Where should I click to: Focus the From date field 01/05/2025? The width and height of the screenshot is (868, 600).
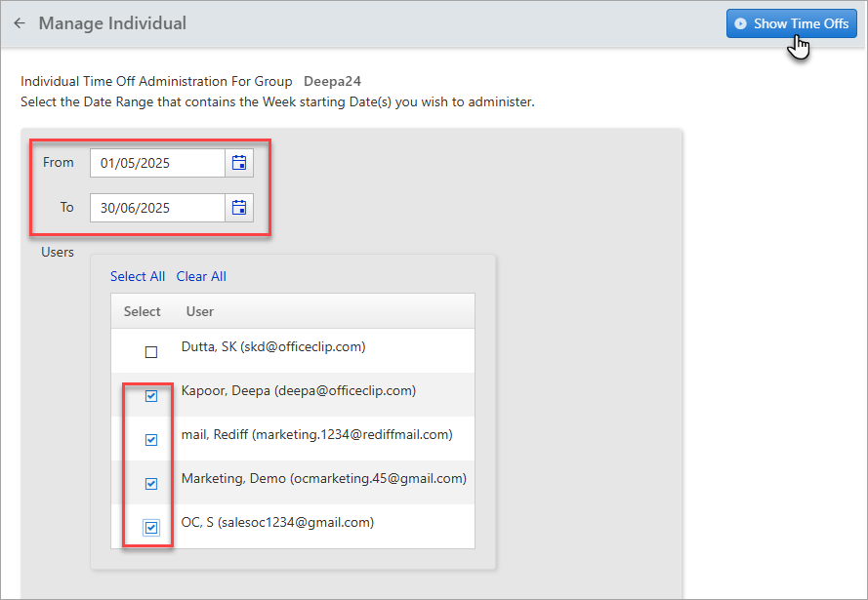157,163
